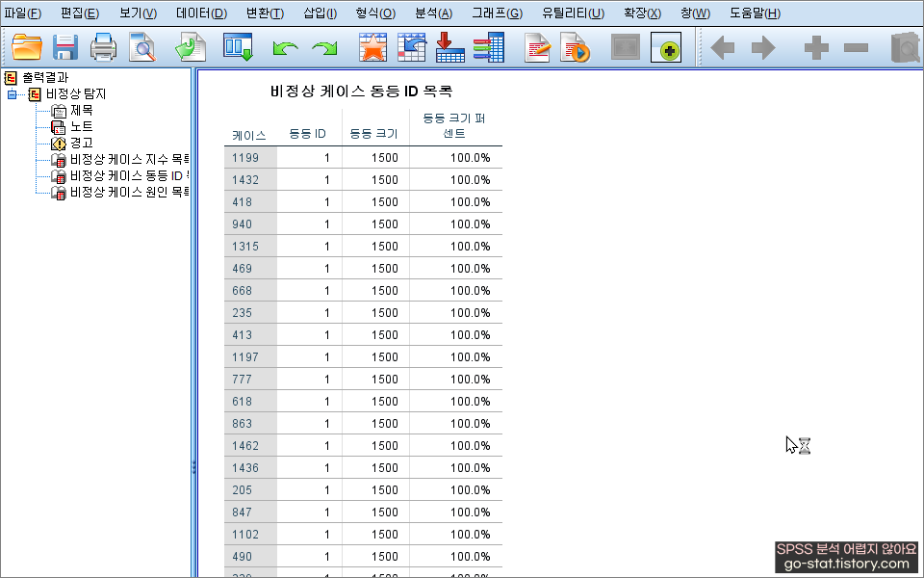Click the 케이스 column header
This screenshot has height=578, width=924.
[249, 135]
